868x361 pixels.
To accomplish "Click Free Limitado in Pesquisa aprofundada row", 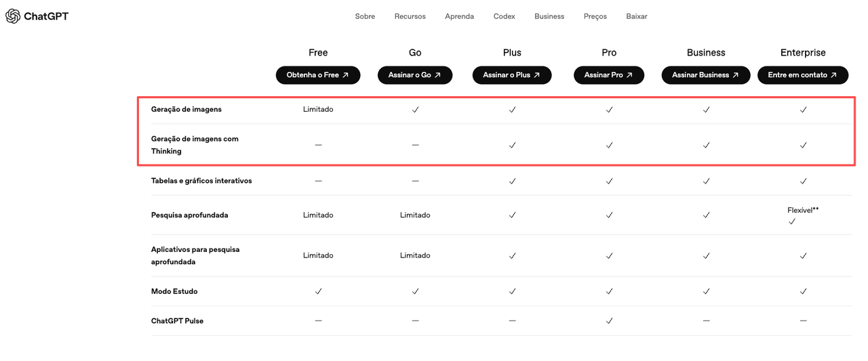I will [318, 215].
